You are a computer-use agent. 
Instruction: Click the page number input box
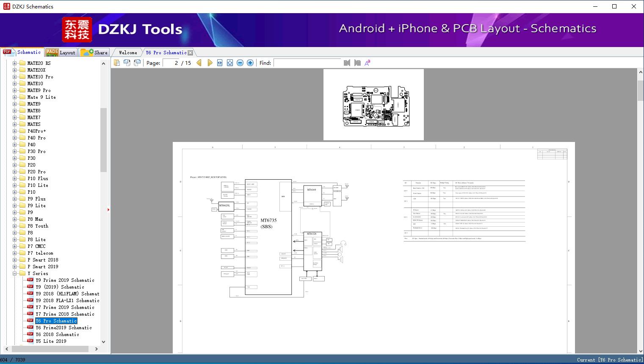[171, 63]
